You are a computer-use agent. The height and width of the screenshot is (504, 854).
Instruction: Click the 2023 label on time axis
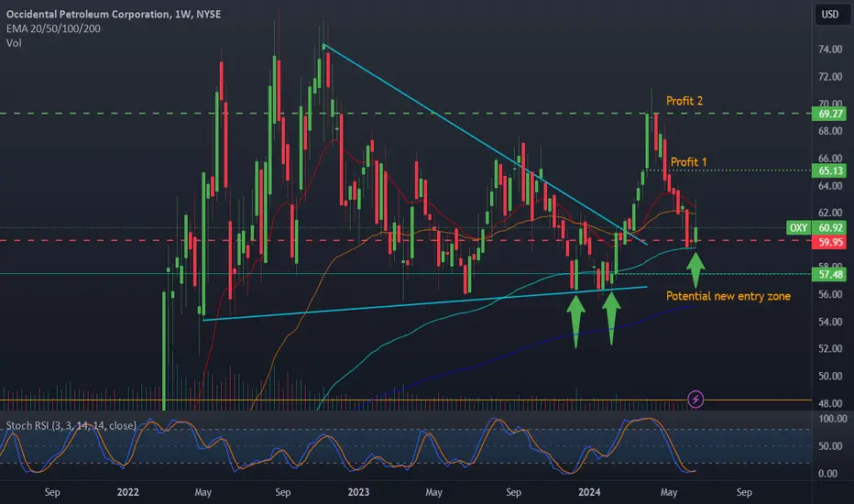point(358,492)
